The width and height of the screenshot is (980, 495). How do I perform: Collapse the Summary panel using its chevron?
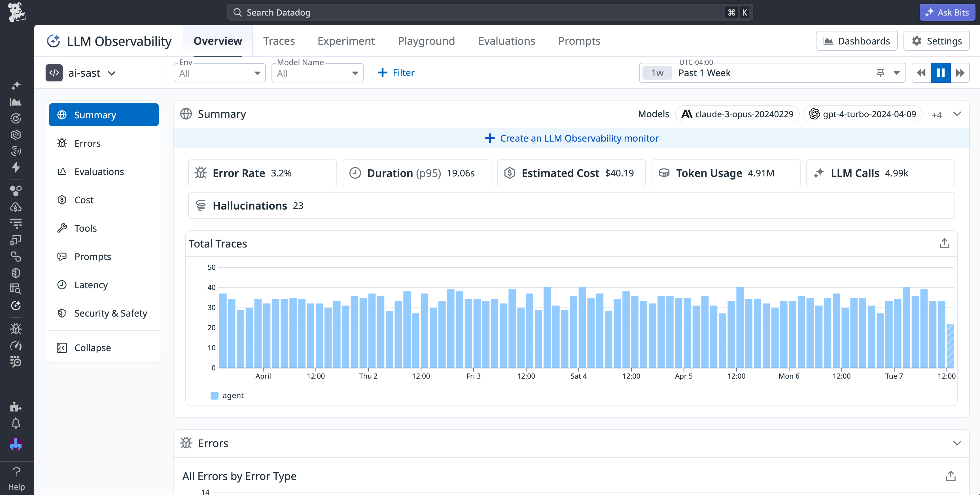coord(958,114)
